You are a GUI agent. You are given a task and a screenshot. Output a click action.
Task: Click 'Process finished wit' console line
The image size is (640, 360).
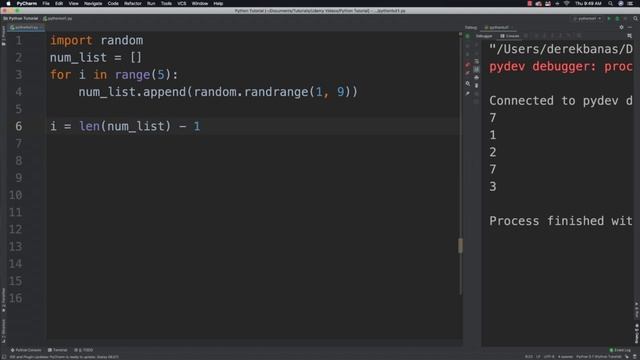(x=560, y=221)
